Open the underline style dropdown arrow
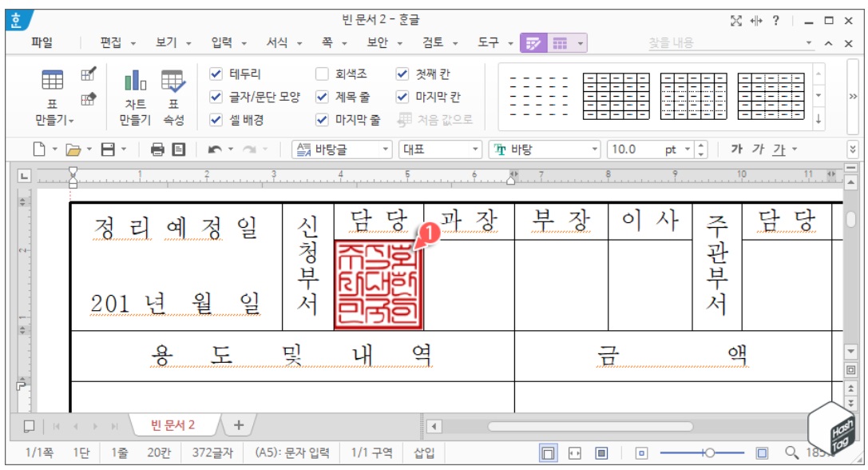Screen dimensions: 868x470 (x=795, y=149)
